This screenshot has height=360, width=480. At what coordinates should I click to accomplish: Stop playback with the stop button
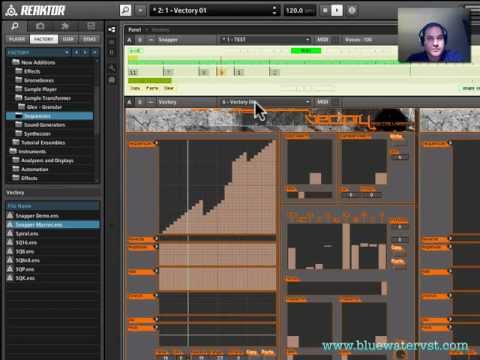coord(325,10)
